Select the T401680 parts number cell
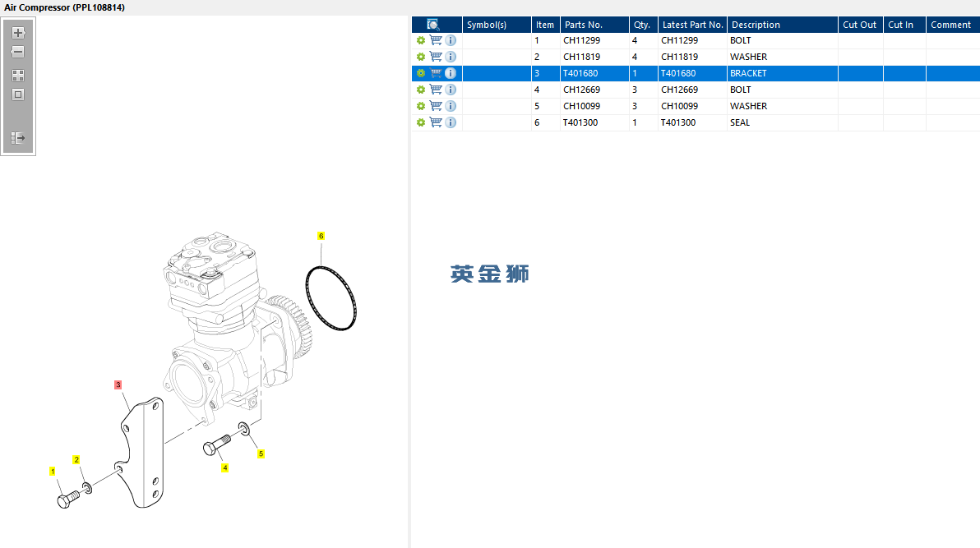The height and width of the screenshot is (548, 980). point(594,73)
